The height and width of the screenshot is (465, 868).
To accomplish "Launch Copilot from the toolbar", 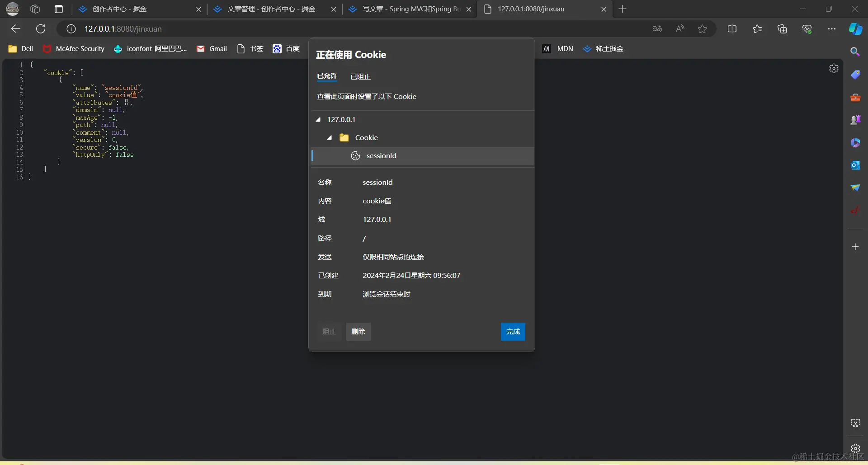I will coord(855,29).
